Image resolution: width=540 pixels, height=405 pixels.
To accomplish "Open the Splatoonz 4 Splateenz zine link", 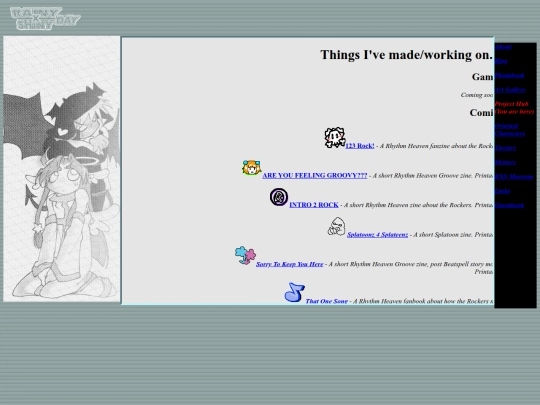I will pos(377,235).
